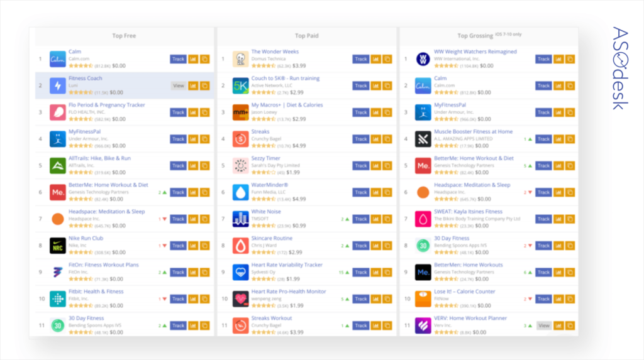The image size is (644, 360).
Task: Copy icon for Muscle Booster Fitness at Home
Action: point(570,139)
